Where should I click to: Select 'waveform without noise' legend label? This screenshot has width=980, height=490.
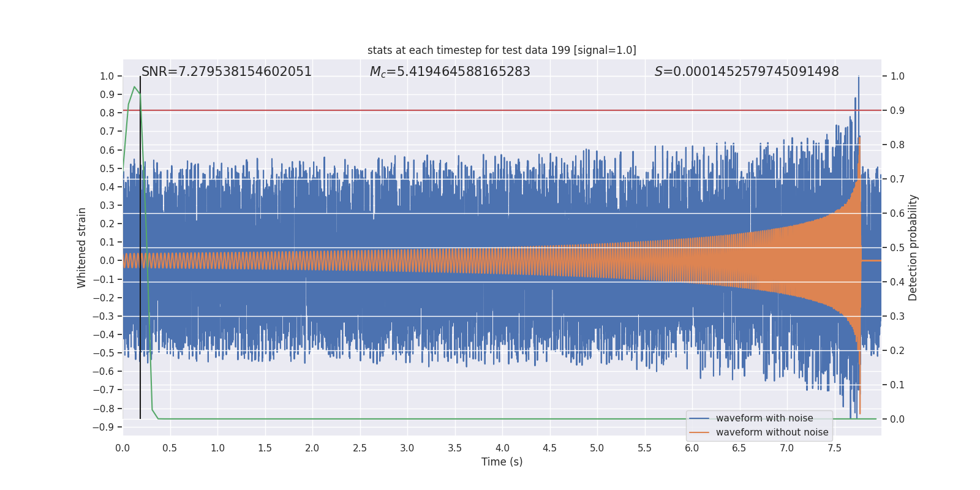[x=772, y=432]
